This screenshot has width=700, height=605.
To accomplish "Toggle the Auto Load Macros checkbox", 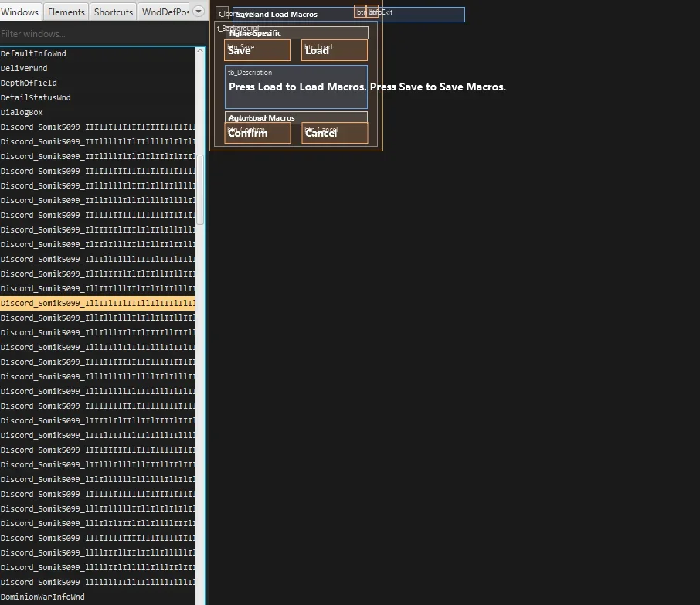I will click(x=297, y=118).
